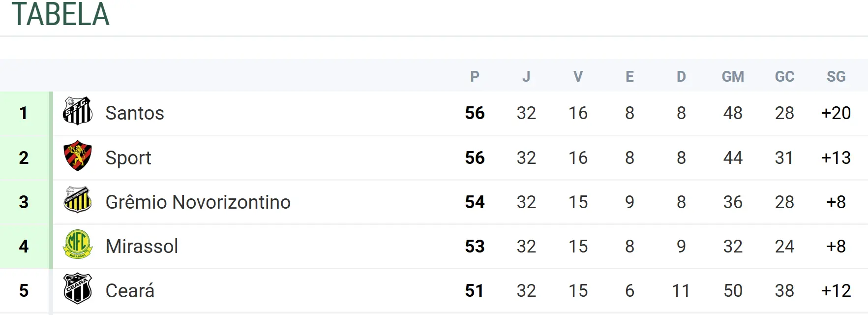
Task: Open the Mirassol team link
Action: (142, 247)
